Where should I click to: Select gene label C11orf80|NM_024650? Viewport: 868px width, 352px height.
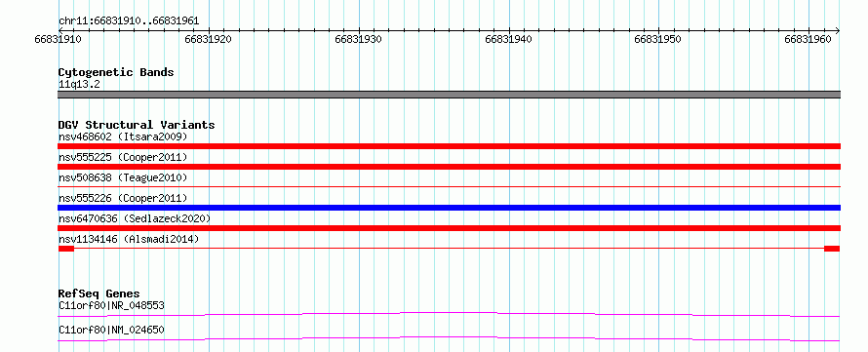111,331
